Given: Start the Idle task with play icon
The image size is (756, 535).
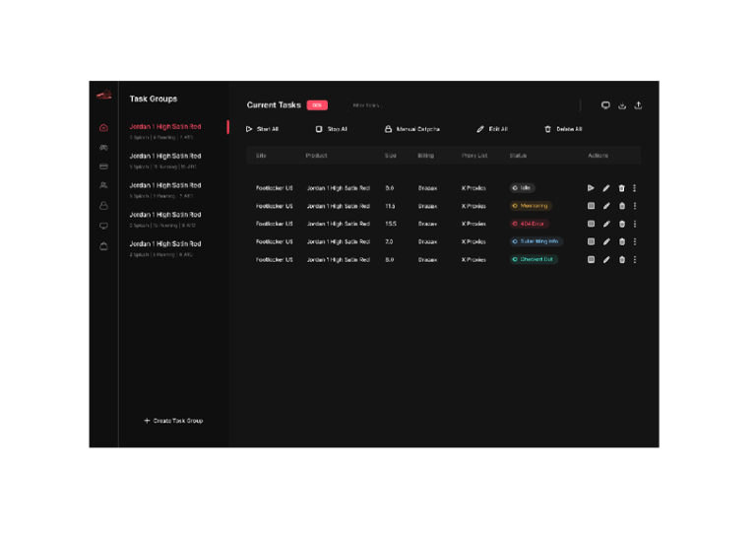Looking at the screenshot, I should [x=591, y=188].
